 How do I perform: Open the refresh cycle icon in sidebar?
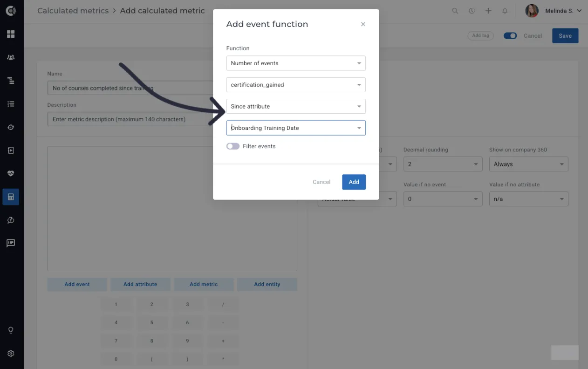(11, 127)
